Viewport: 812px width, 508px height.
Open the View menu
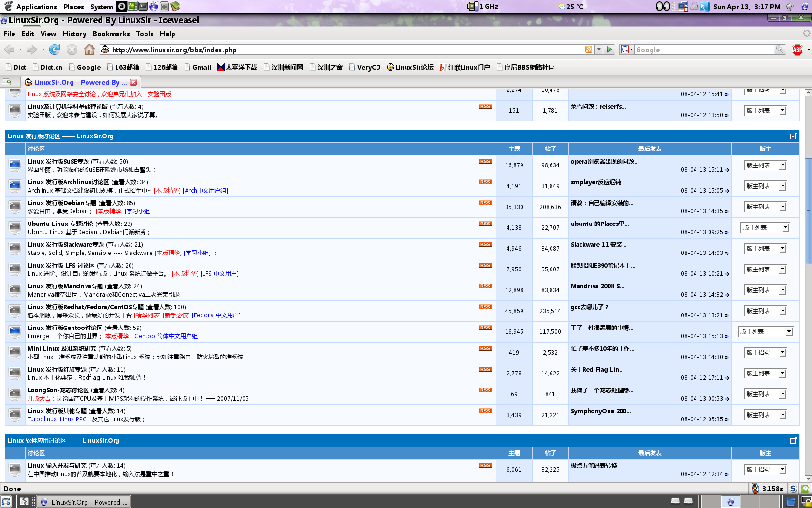(x=48, y=34)
